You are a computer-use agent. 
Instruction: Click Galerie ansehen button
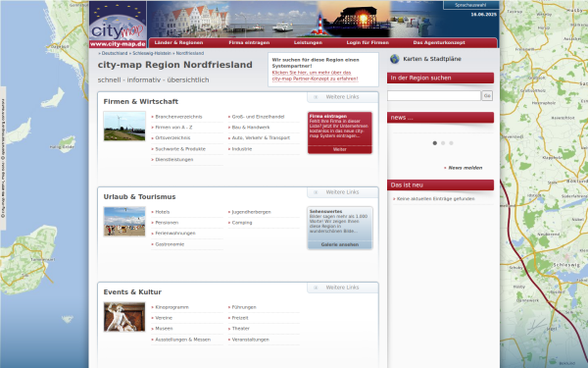point(340,244)
